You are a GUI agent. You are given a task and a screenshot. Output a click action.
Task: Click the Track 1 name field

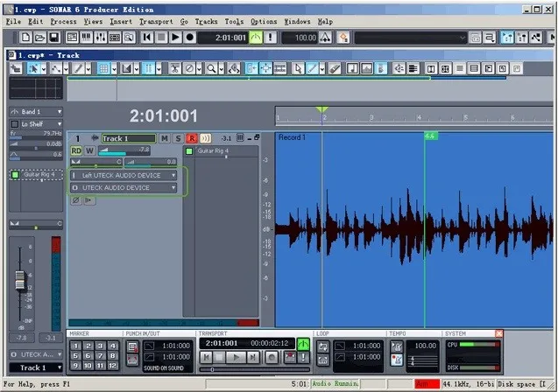pyautogui.click(x=129, y=138)
